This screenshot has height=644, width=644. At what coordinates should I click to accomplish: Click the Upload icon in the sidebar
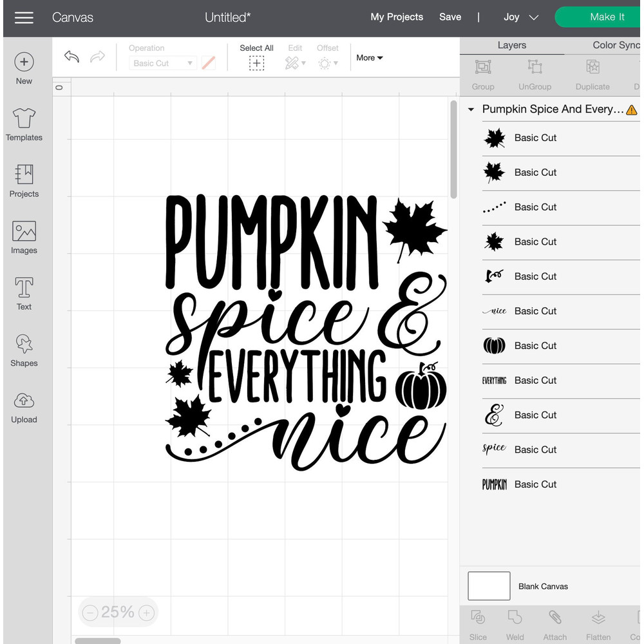tap(24, 406)
